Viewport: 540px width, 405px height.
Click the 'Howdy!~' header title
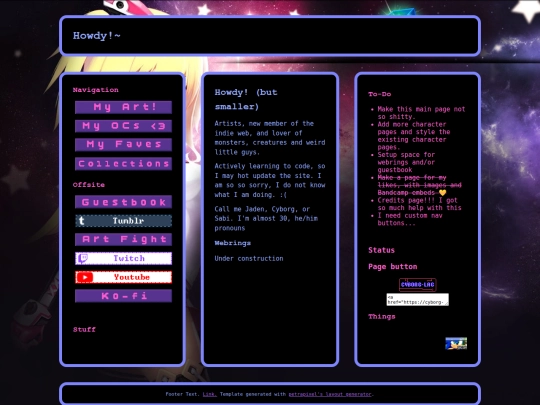coord(96,35)
